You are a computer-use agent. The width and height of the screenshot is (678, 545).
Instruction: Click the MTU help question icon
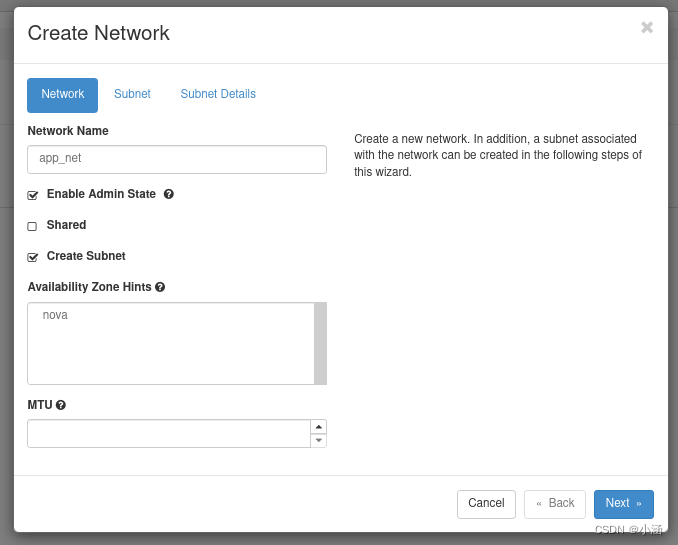click(x=61, y=405)
